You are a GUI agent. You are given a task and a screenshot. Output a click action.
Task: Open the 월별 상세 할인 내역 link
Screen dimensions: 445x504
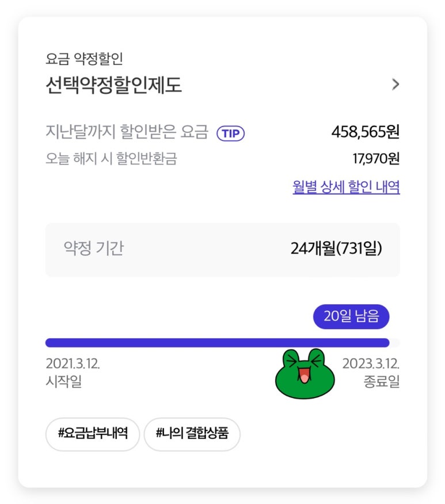(x=346, y=187)
